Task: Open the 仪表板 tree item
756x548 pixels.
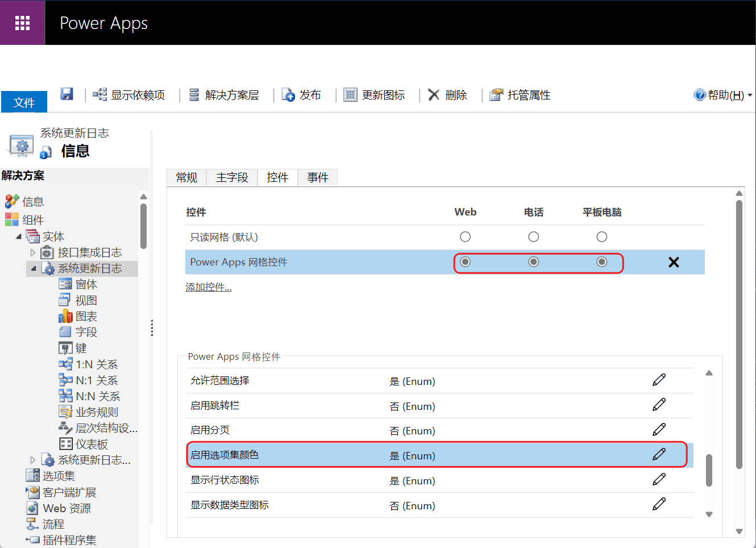Action: [x=92, y=444]
